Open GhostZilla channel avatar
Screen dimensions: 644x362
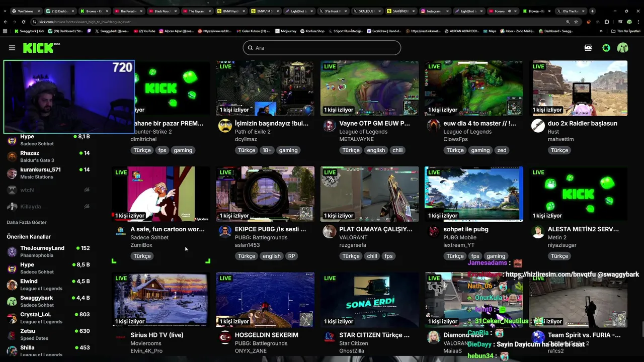[x=330, y=337]
